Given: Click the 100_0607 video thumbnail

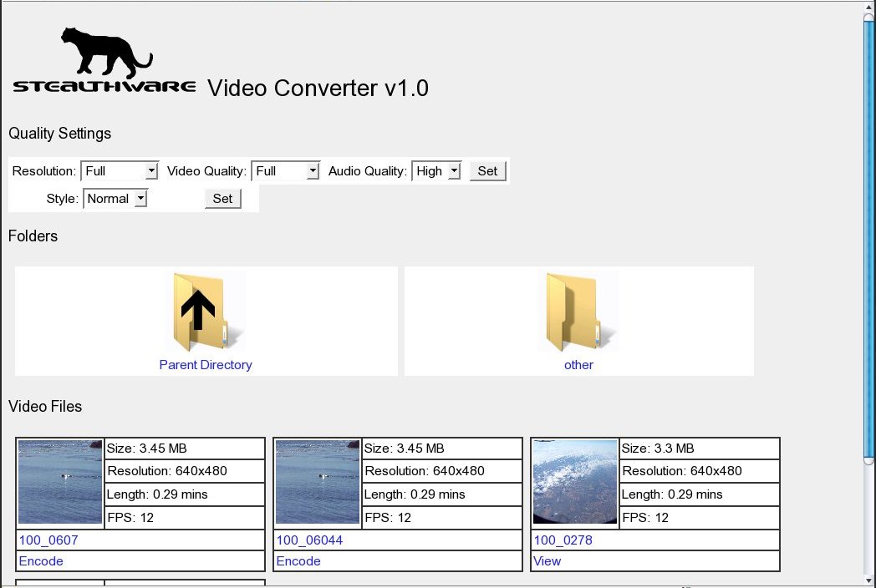Looking at the screenshot, I should (x=59, y=482).
